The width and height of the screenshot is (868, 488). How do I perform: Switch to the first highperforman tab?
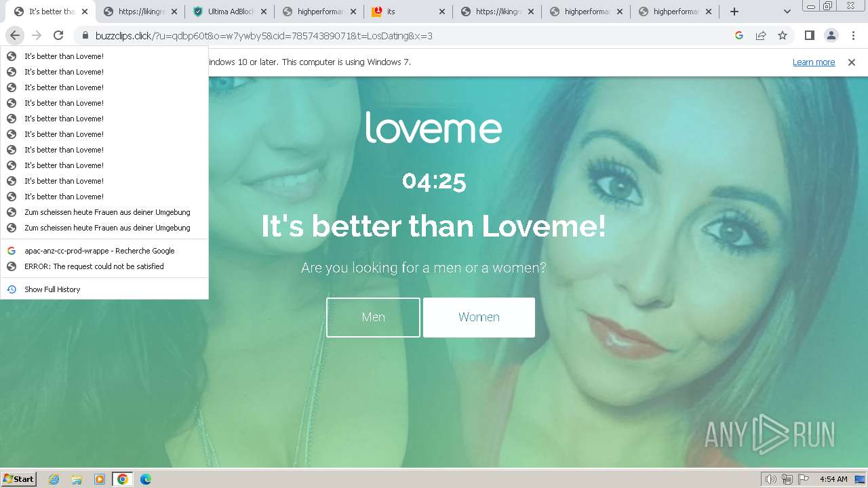[319, 12]
